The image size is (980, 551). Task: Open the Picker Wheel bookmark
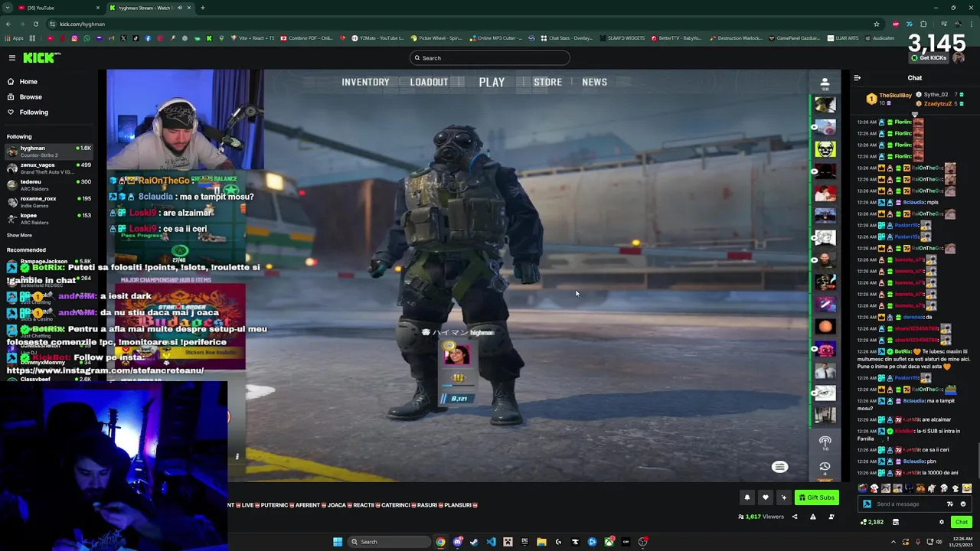coord(436,37)
